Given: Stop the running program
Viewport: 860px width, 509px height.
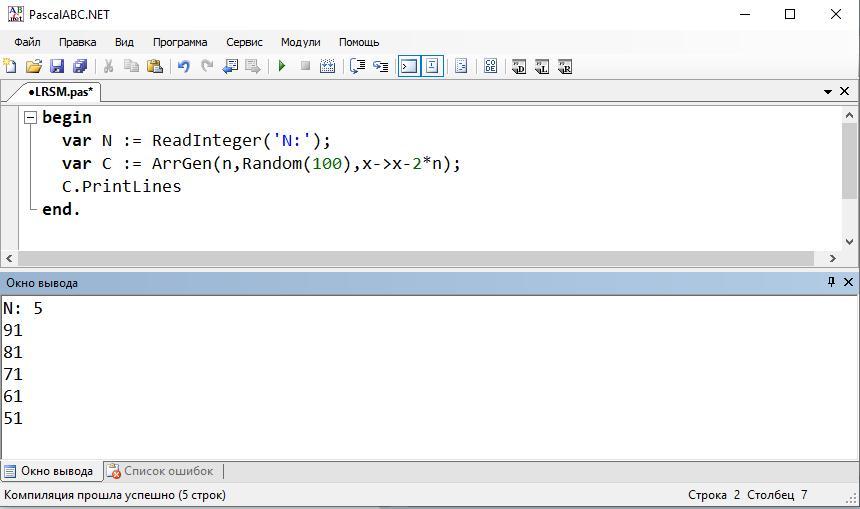Looking at the screenshot, I should [305, 66].
